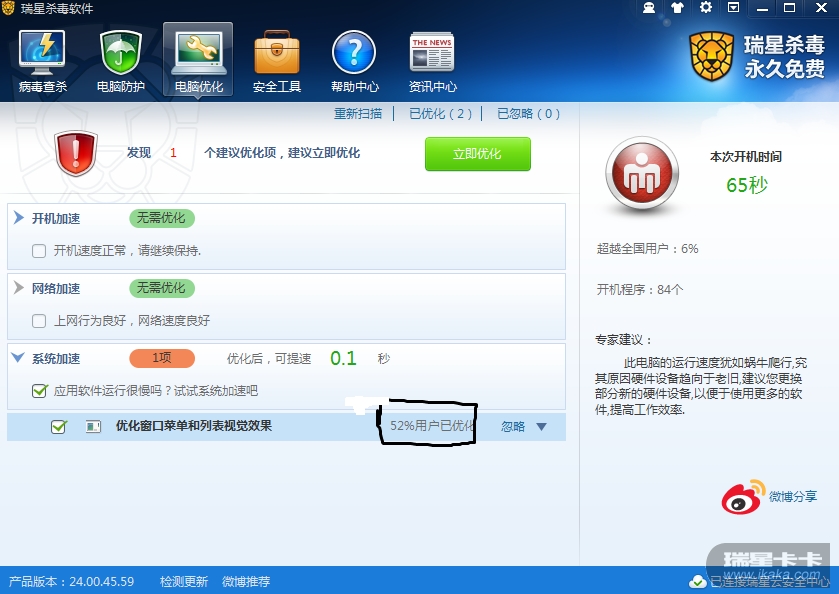Screen dimensions: 839x594
Task: Uncheck 优化窗口菜单和列表视觉效果 checkbox
Action: coord(58,427)
